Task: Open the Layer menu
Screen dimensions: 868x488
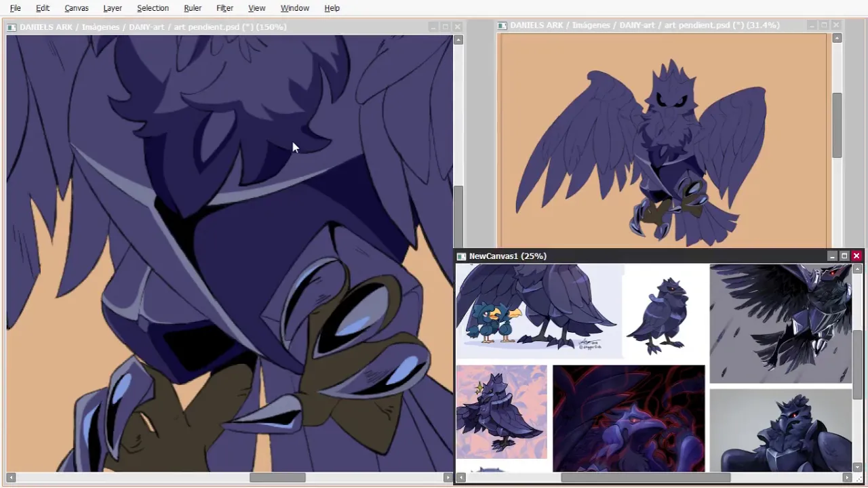Action: 113,8
